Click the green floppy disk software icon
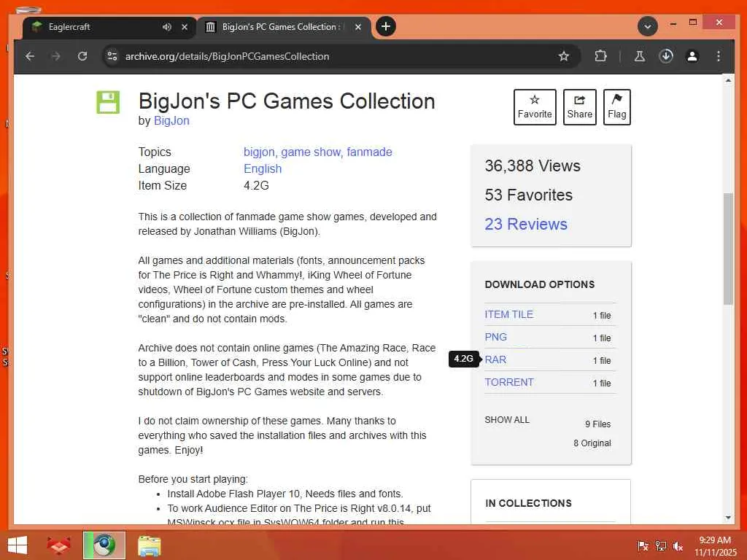This screenshot has height=560, width=747. [x=108, y=102]
